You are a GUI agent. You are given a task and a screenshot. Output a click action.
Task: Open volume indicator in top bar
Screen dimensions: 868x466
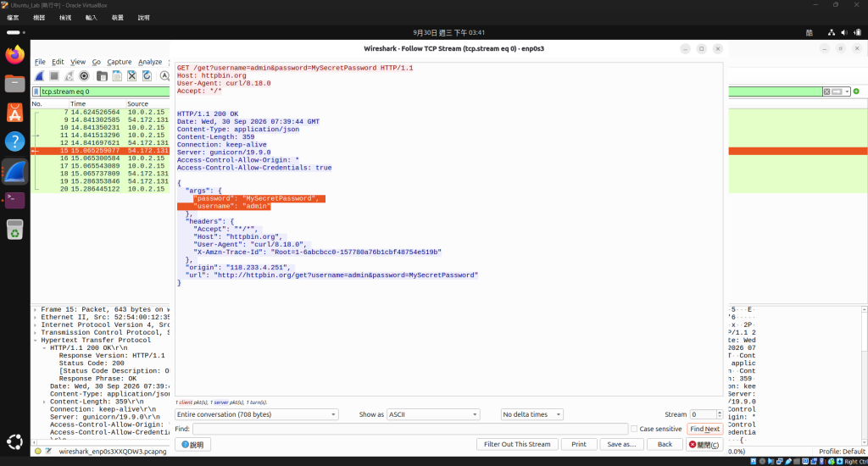[844, 33]
